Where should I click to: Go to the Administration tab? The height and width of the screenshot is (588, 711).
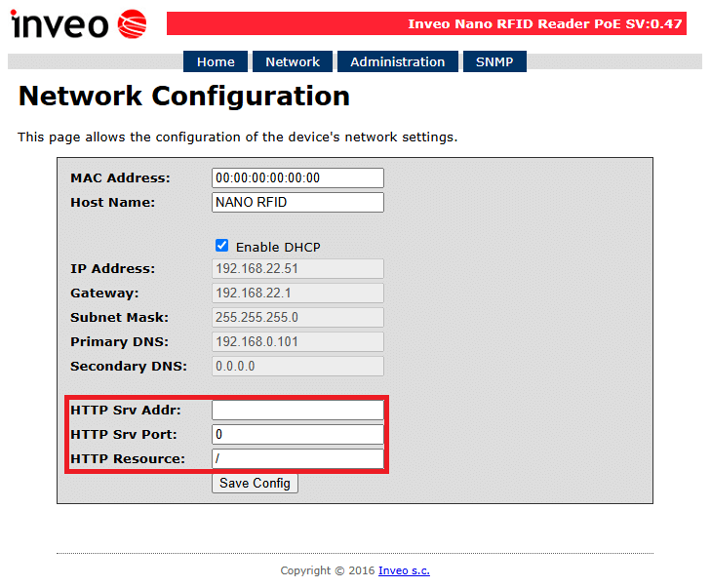coord(397,61)
